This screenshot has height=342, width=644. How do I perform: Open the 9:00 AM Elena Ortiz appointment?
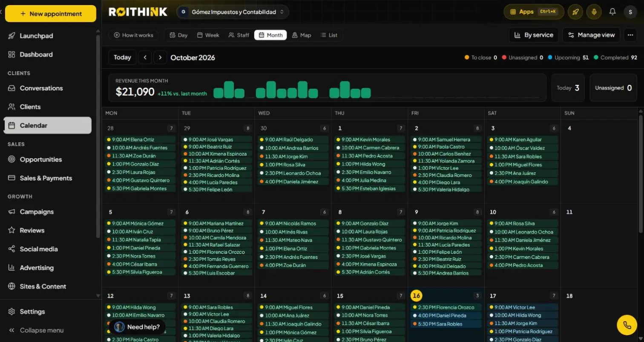[141, 139]
